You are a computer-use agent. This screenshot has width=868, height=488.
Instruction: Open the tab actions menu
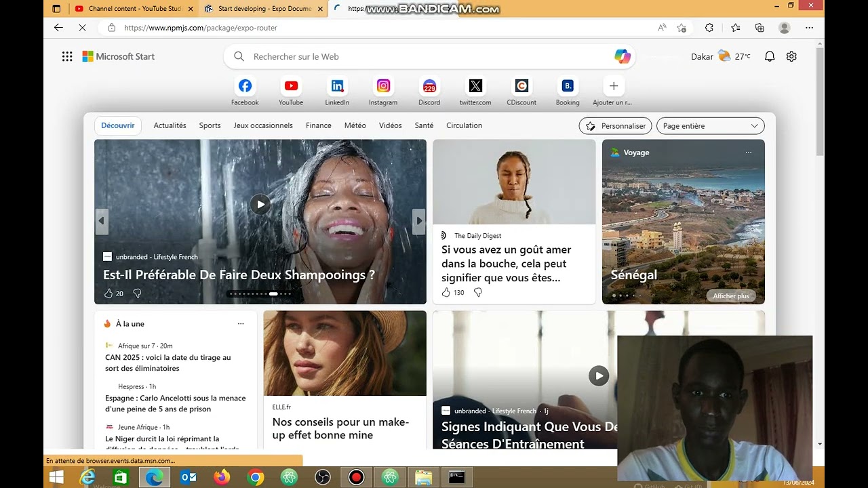pyautogui.click(x=56, y=9)
